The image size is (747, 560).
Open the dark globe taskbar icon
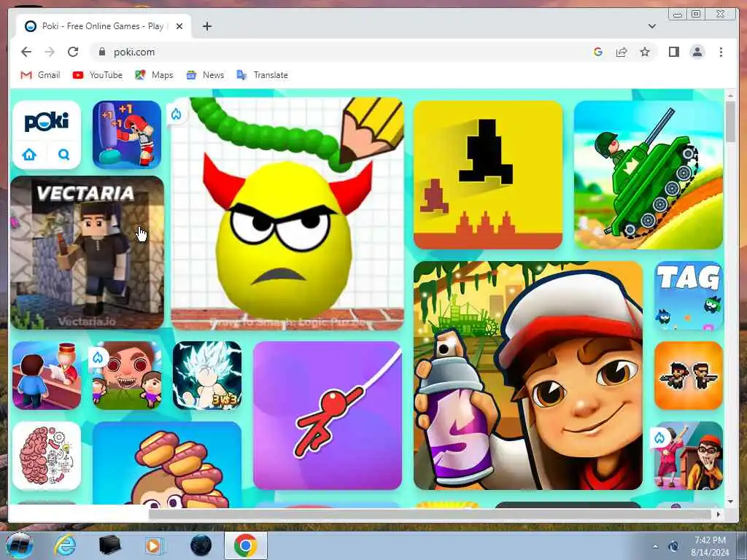point(201,545)
